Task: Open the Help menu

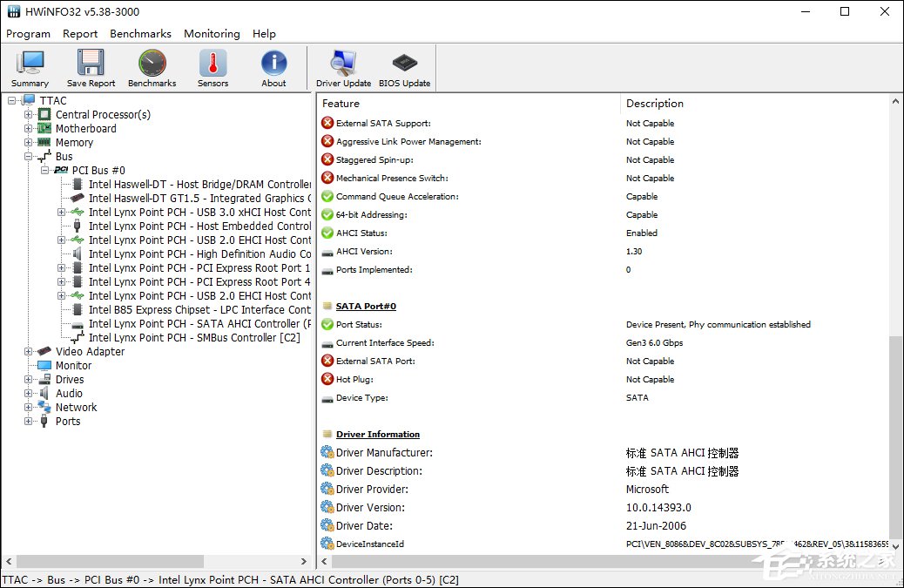Action: point(264,33)
